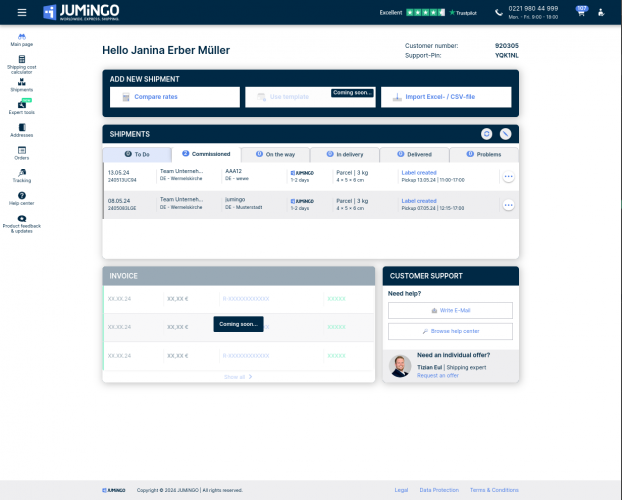Click the Use template button
The image size is (622, 500).
pyautogui.click(x=310, y=97)
